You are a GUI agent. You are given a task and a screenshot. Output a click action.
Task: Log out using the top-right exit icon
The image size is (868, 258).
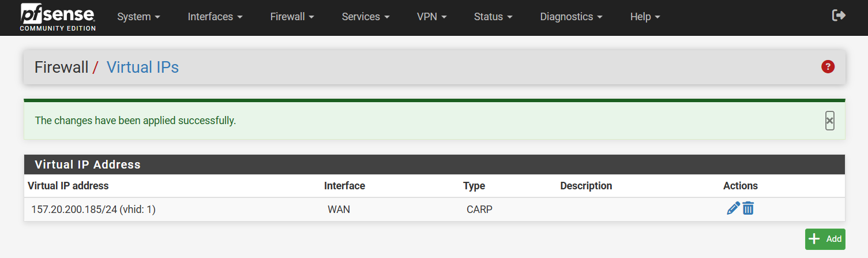[x=839, y=16]
